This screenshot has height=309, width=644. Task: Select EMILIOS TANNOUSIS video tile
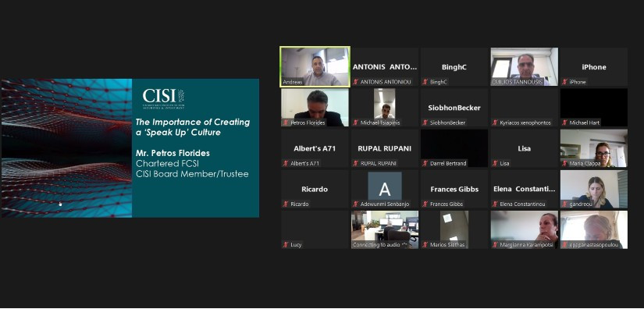coord(524,67)
